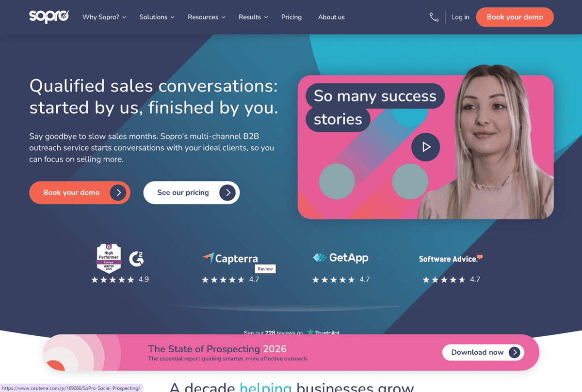Open the Software Advice rating logo
The width and height of the screenshot is (582, 392).
(451, 258)
